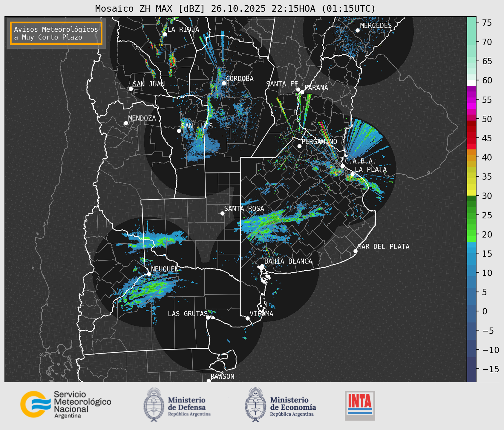Image resolution: width=504 pixels, height=430 pixels.
Task: Click the LA PLATA map label
Action: pyautogui.click(x=371, y=170)
